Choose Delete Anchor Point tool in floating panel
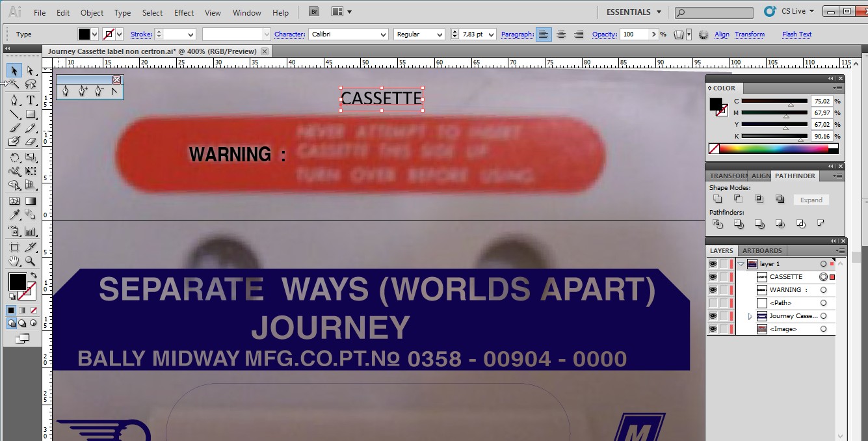The height and width of the screenshot is (441, 868). (98, 92)
